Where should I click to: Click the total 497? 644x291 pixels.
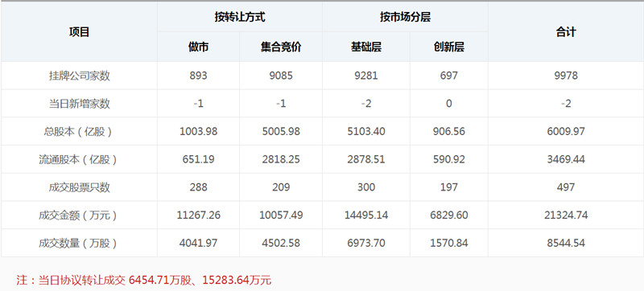click(566, 187)
